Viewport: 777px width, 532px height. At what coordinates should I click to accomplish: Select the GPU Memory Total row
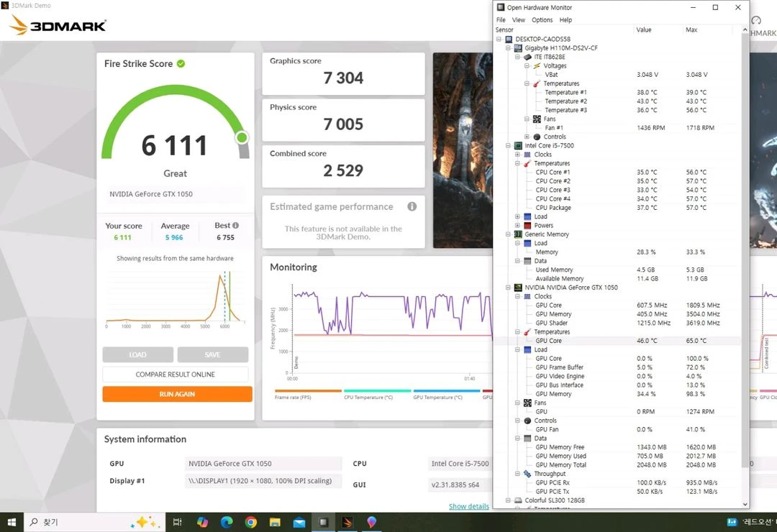pos(617,465)
